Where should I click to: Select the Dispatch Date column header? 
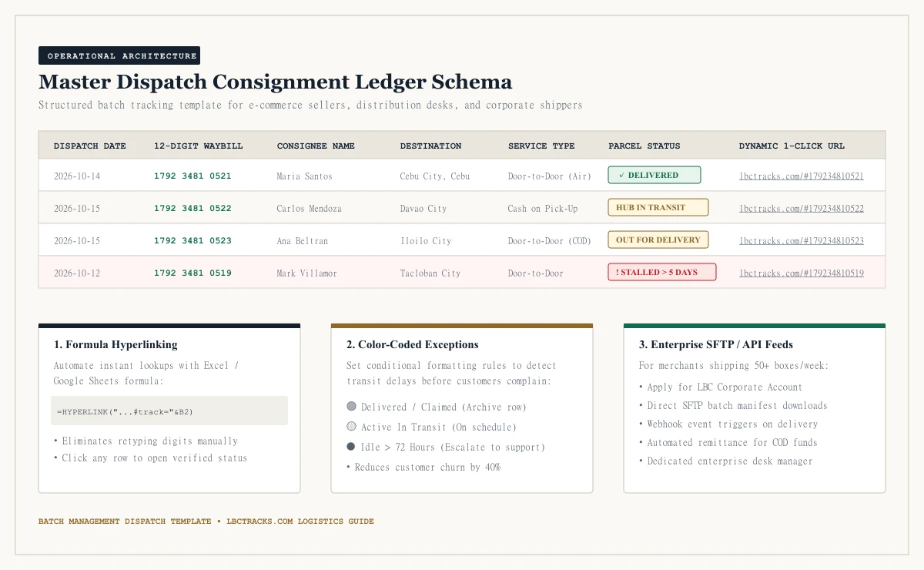(x=90, y=146)
